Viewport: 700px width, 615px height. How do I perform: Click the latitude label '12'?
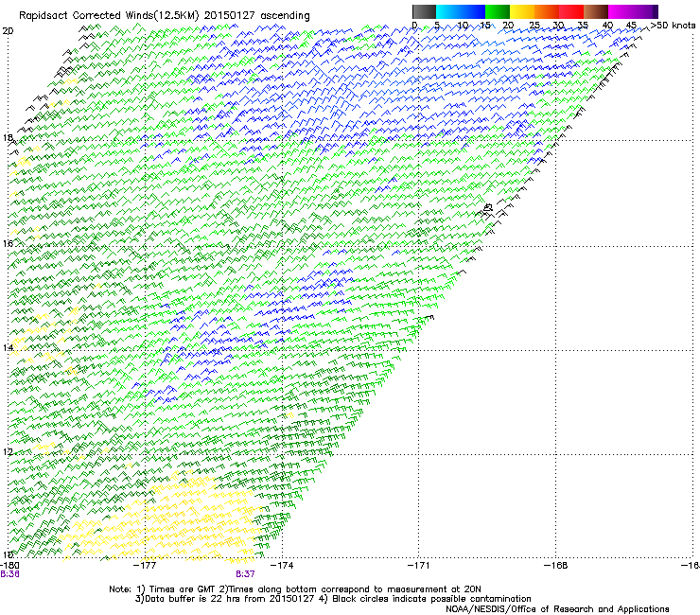point(8,451)
